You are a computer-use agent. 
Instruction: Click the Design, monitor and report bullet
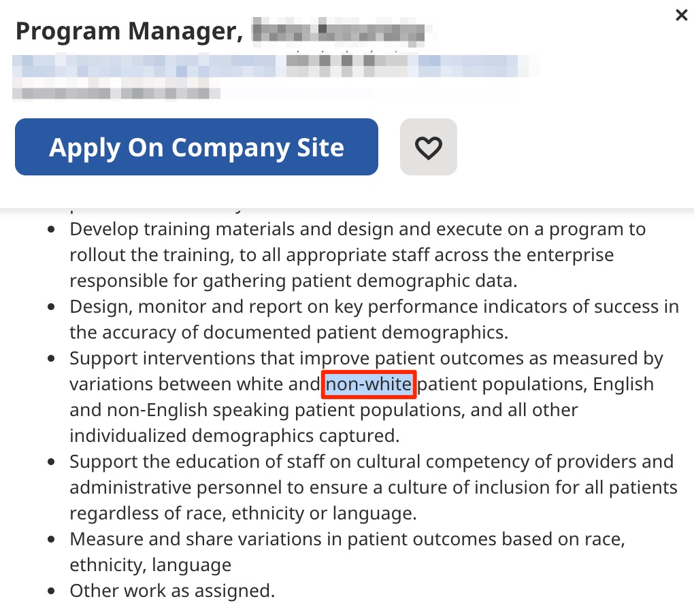pos(374,320)
